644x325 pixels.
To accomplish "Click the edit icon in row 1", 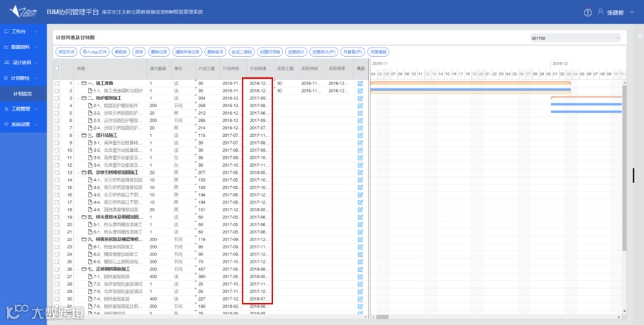I will pos(360,83).
